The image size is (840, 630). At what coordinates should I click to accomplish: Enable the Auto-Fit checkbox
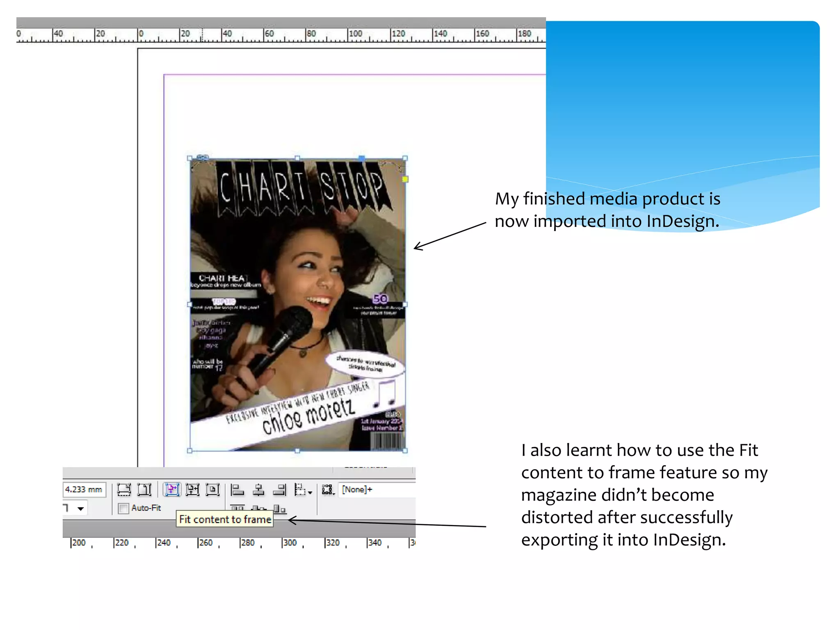(x=123, y=508)
